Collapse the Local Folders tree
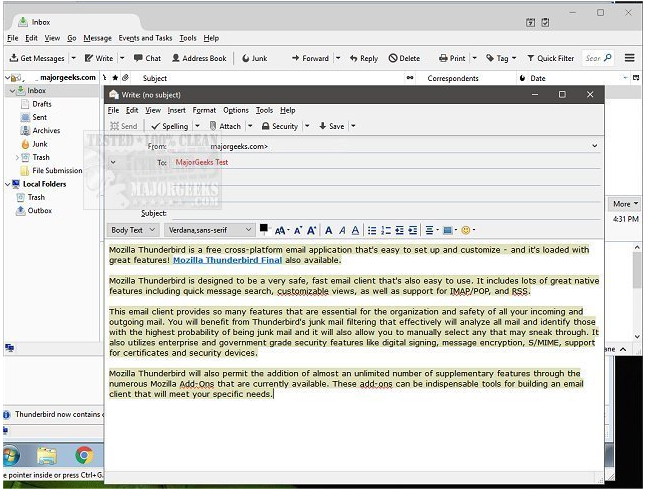645x493 pixels. point(7,184)
